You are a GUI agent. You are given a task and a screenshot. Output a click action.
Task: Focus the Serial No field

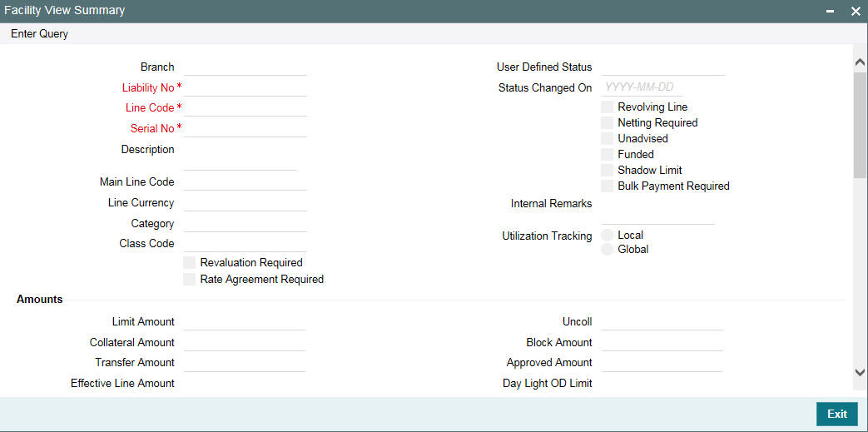click(246, 128)
